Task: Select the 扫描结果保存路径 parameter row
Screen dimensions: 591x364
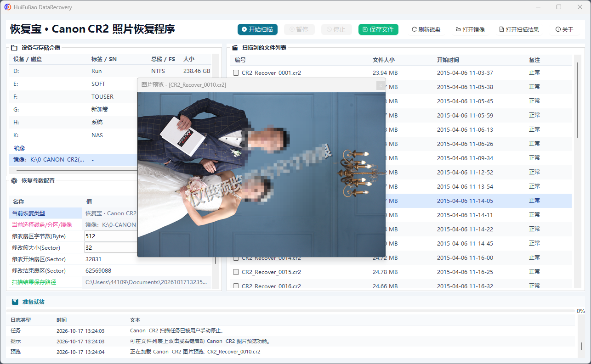Action: (x=110, y=282)
